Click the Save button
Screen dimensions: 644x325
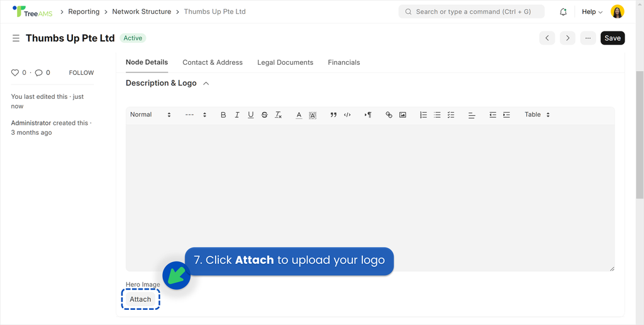613,38
